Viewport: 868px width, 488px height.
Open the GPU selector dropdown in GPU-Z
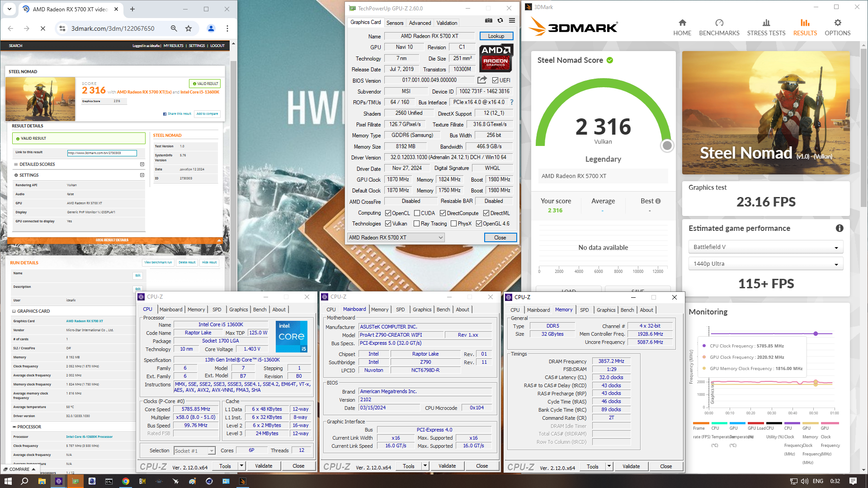click(x=396, y=238)
